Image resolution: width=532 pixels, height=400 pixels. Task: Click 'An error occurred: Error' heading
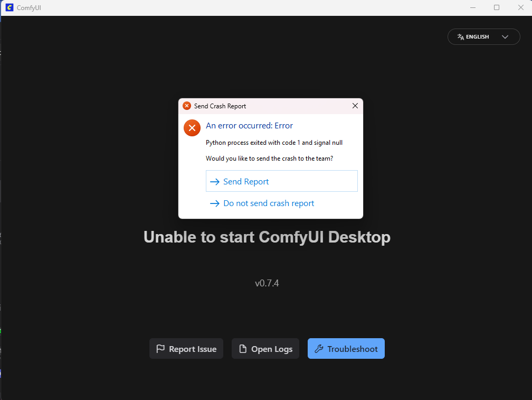click(249, 126)
